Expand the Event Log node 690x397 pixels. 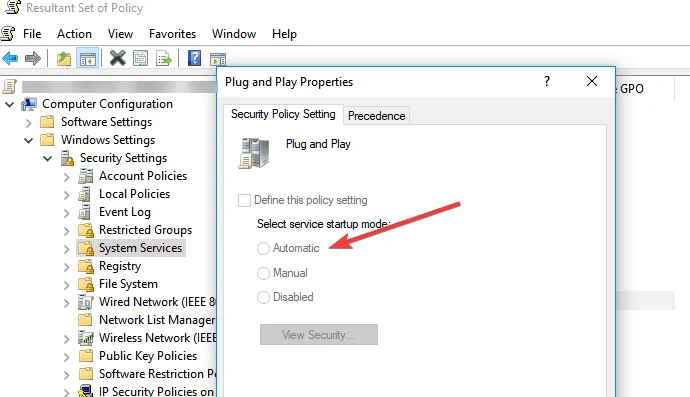(66, 213)
